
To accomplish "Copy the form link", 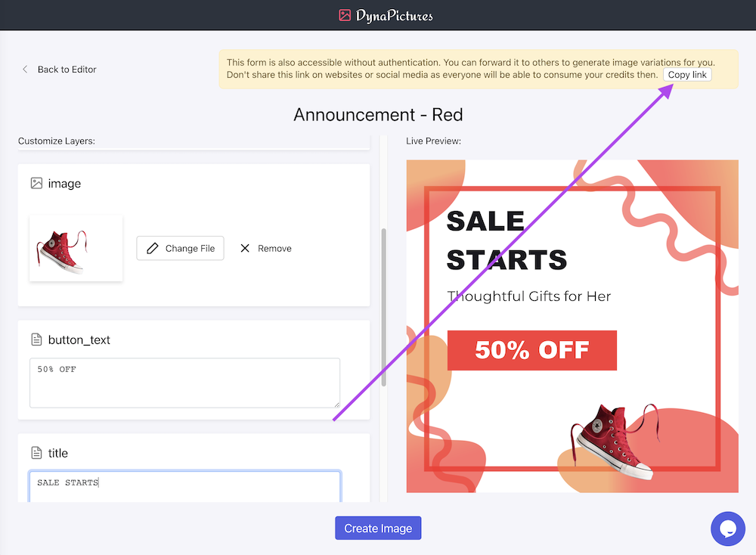I will click(x=687, y=75).
